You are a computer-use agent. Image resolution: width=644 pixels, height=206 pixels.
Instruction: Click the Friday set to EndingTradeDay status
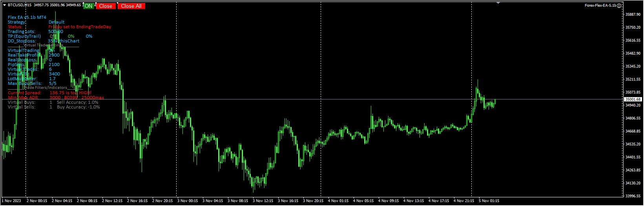(80, 27)
